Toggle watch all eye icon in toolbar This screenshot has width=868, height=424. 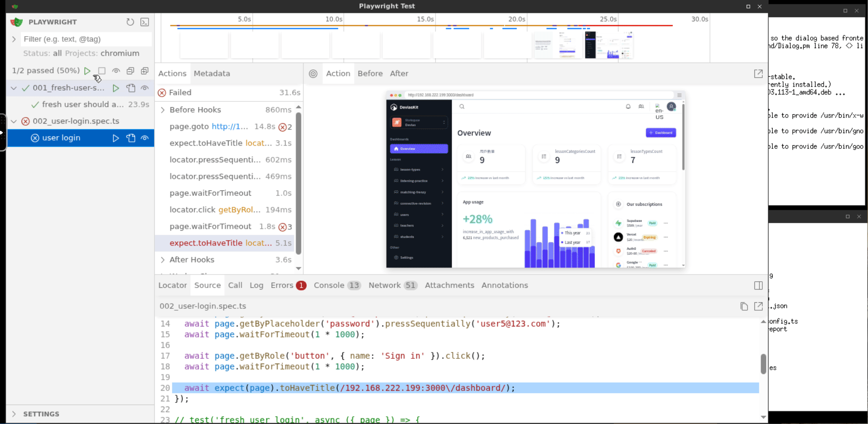click(x=116, y=71)
